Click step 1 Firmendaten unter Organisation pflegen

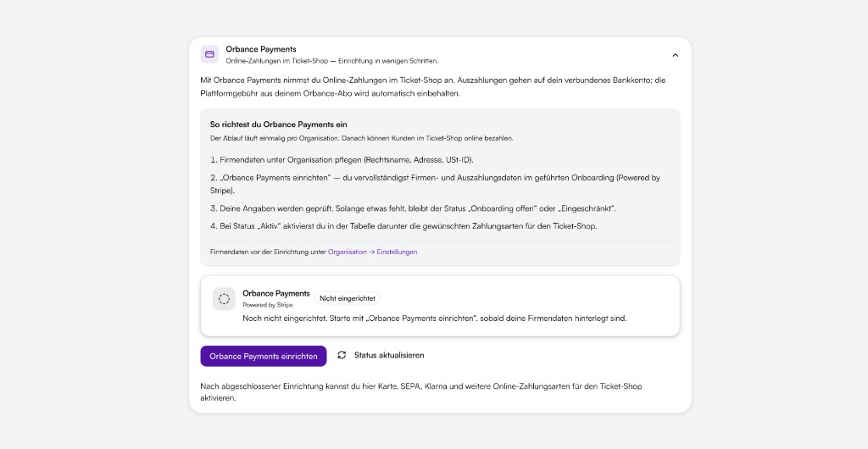pos(342,160)
